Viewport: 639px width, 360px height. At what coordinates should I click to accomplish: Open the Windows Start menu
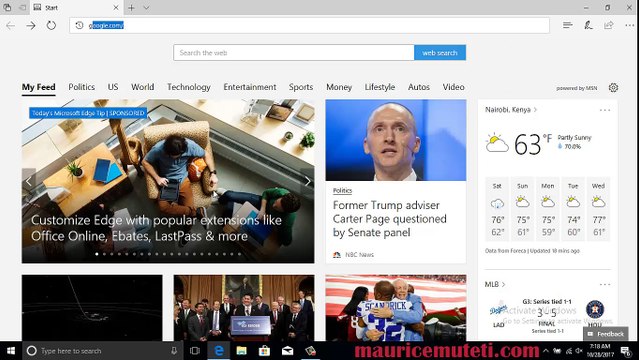click(11, 351)
